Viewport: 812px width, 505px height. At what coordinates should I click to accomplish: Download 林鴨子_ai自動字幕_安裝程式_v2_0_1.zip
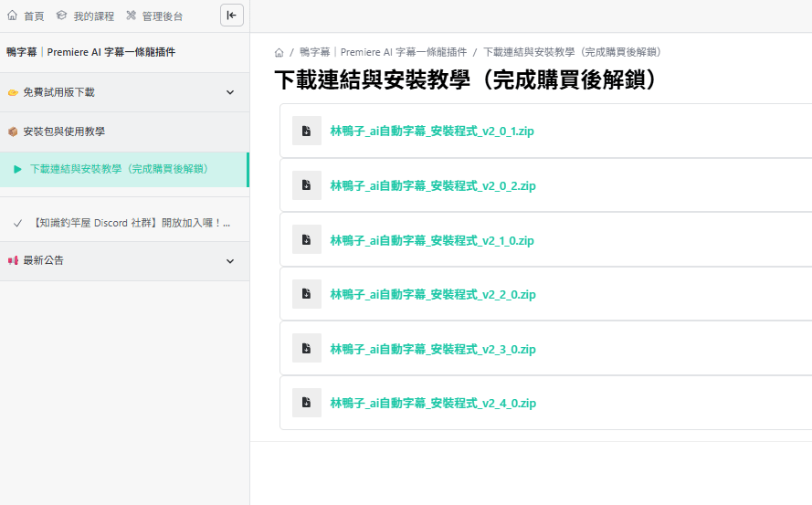[x=432, y=131]
